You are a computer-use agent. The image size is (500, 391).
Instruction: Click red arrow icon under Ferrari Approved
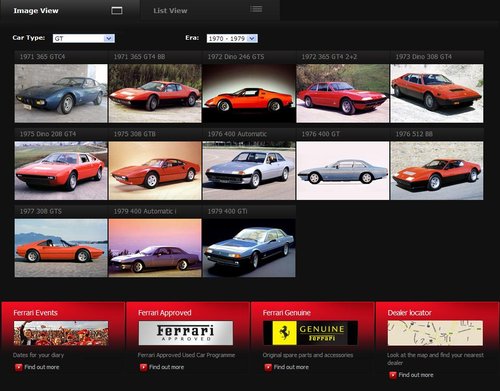click(143, 367)
